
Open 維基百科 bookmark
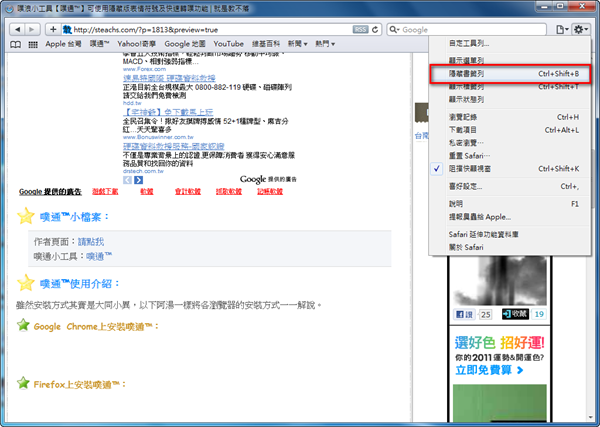[x=266, y=44]
